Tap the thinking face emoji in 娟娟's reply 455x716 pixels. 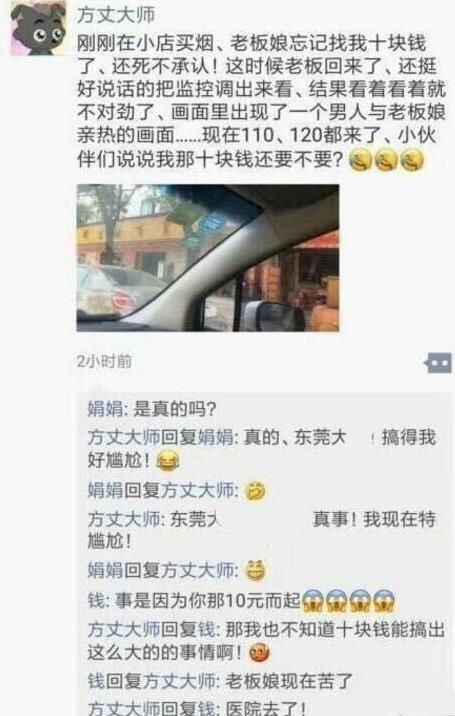[255, 491]
